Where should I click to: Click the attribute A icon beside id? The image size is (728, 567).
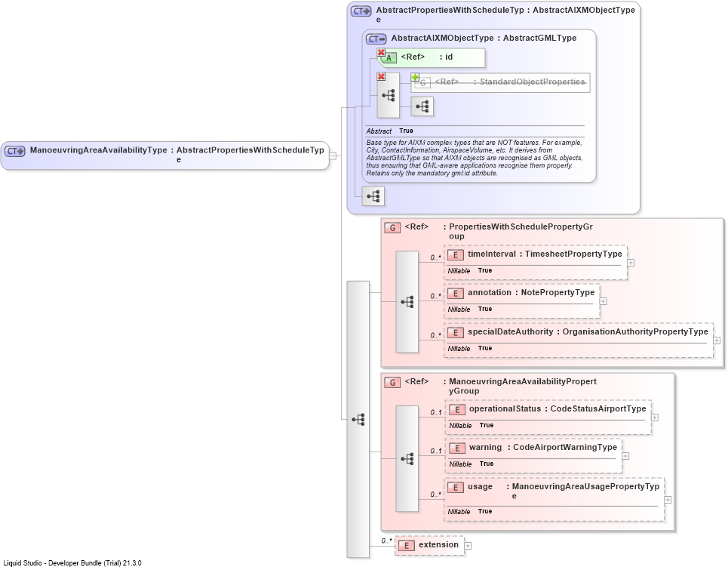click(389, 58)
